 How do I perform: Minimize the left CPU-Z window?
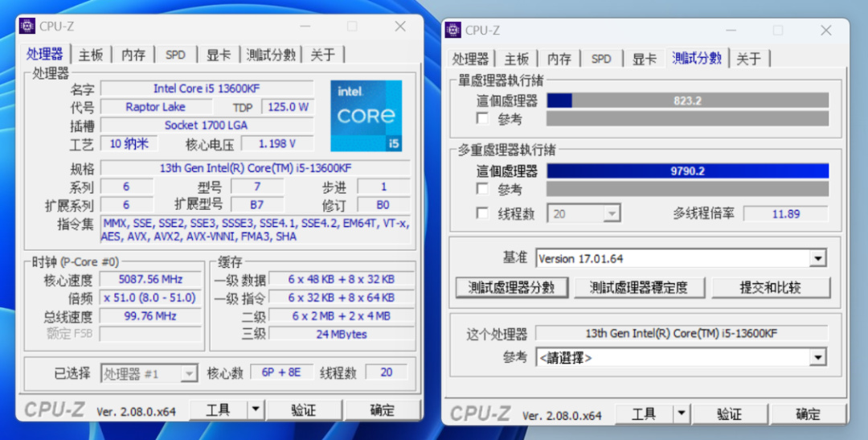pos(305,26)
